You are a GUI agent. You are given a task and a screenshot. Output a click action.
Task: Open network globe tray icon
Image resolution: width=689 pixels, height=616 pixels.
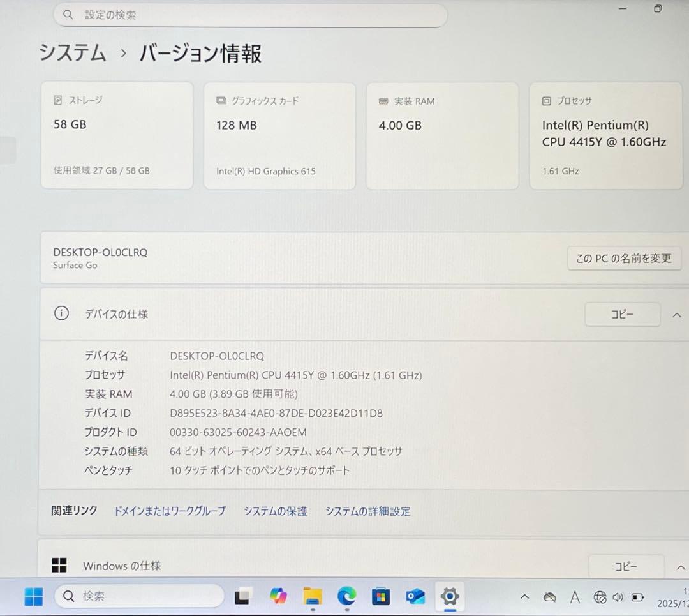click(600, 597)
